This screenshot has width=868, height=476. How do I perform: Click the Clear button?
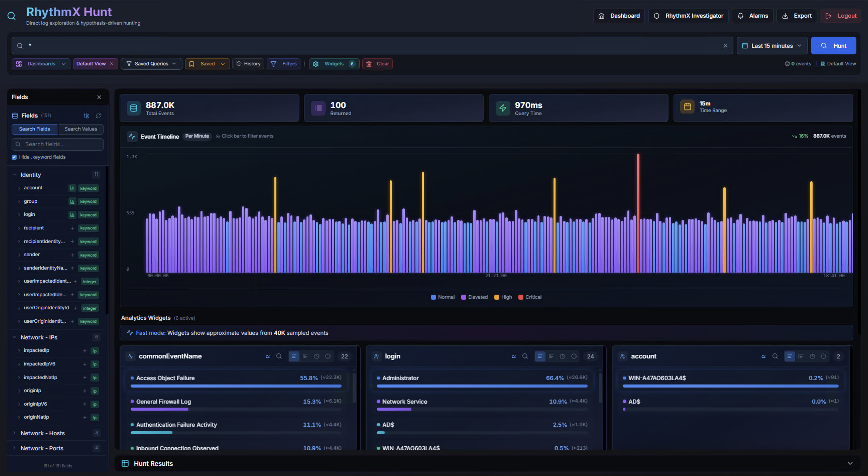point(377,64)
